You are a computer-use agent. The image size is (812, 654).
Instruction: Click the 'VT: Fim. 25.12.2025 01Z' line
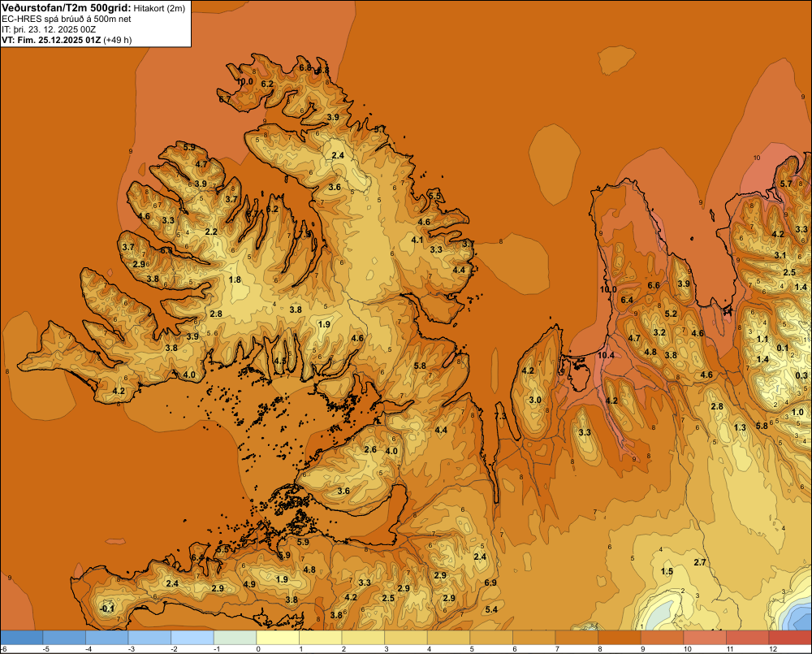[x=51, y=40]
